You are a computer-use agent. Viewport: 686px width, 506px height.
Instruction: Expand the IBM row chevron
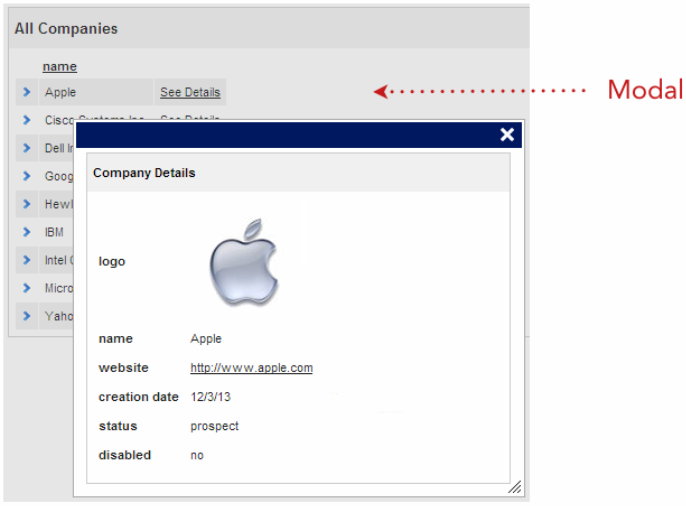click(x=27, y=232)
